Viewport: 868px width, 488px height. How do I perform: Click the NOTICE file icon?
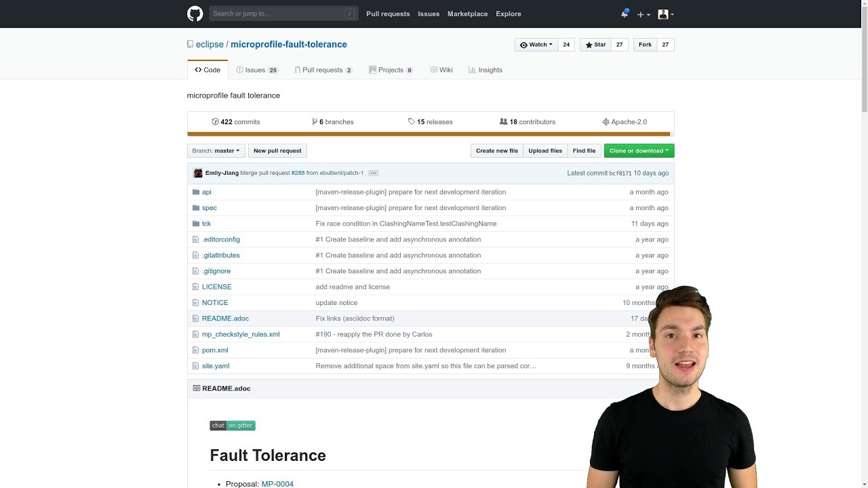coord(196,302)
